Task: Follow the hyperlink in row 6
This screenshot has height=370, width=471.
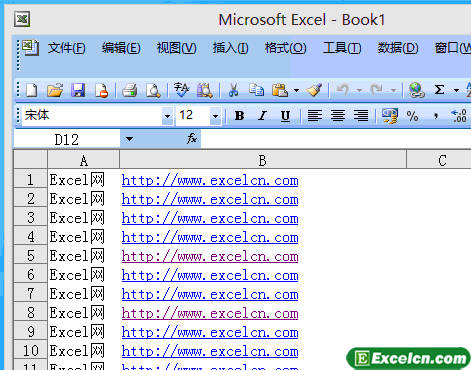Action: (x=210, y=275)
